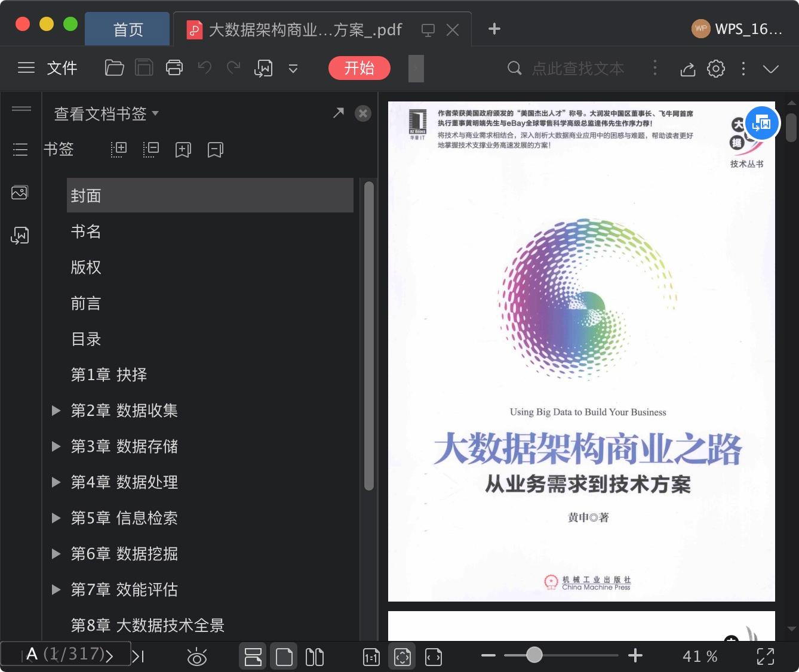Open the 查看文档书签 dropdown

coord(106,113)
